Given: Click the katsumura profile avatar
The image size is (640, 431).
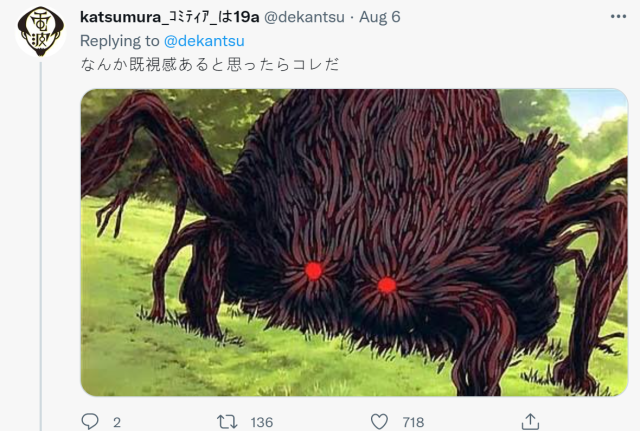Looking at the screenshot, I should point(40,31).
